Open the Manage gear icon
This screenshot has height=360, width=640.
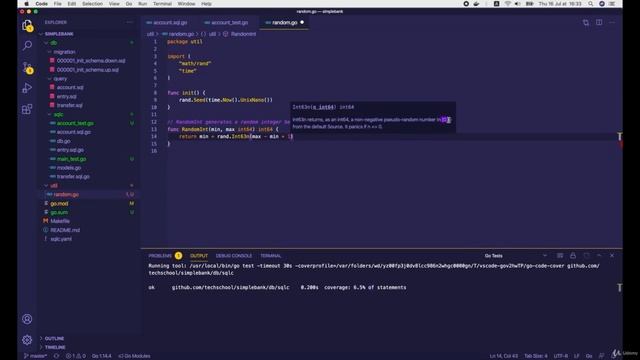27,340
